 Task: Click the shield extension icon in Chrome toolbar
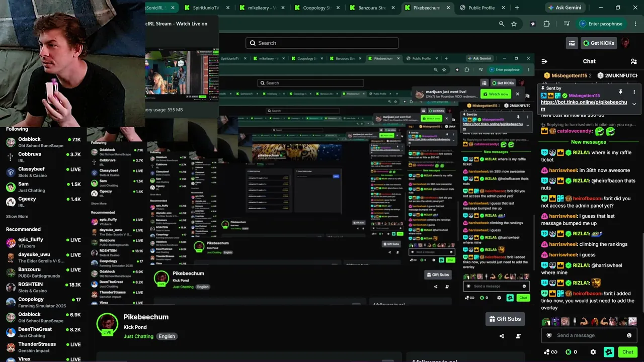click(x=533, y=24)
